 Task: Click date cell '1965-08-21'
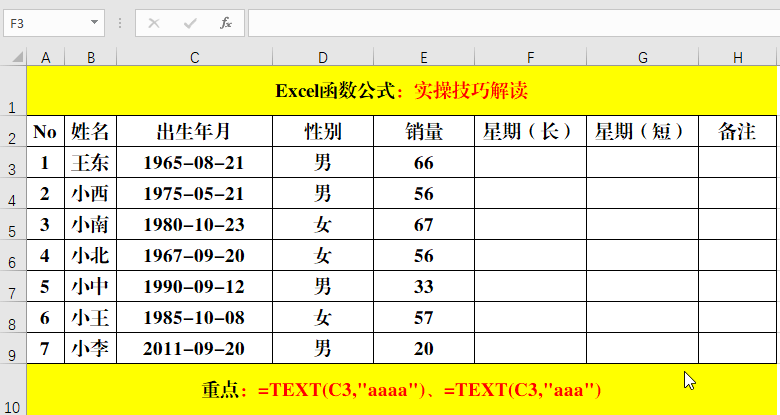pyautogui.click(x=195, y=162)
